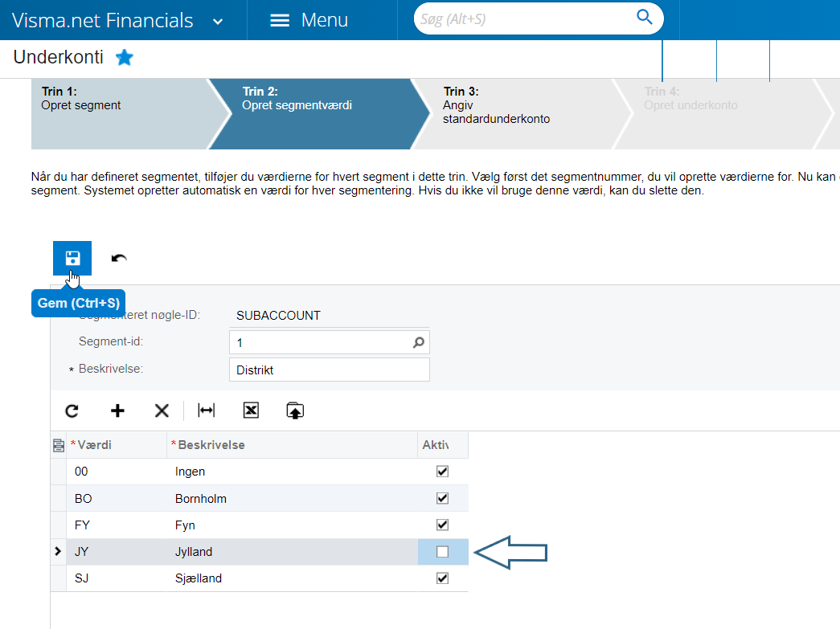
Task: Click the Beskrivelse field containing Distrikt
Action: [329, 370]
